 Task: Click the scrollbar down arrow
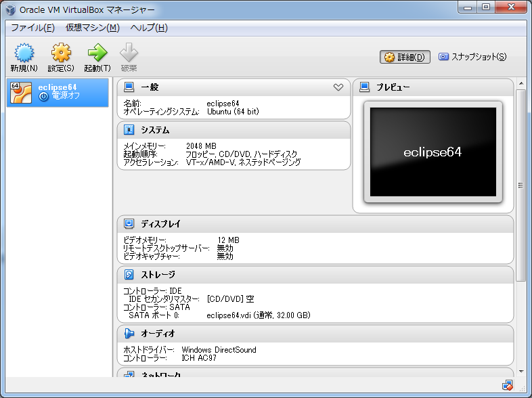[520, 371]
